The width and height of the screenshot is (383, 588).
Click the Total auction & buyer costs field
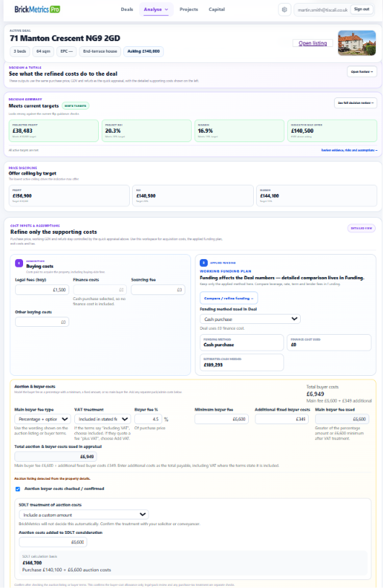(x=56, y=457)
